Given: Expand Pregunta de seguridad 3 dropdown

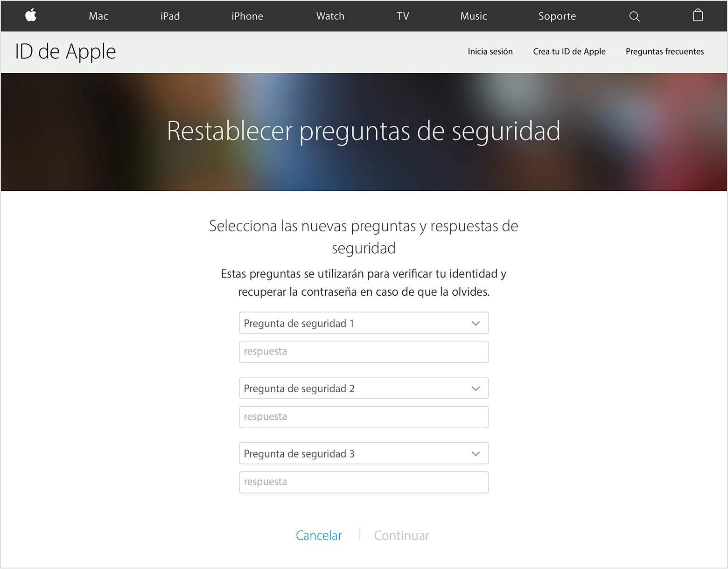Looking at the screenshot, I should 364,453.
